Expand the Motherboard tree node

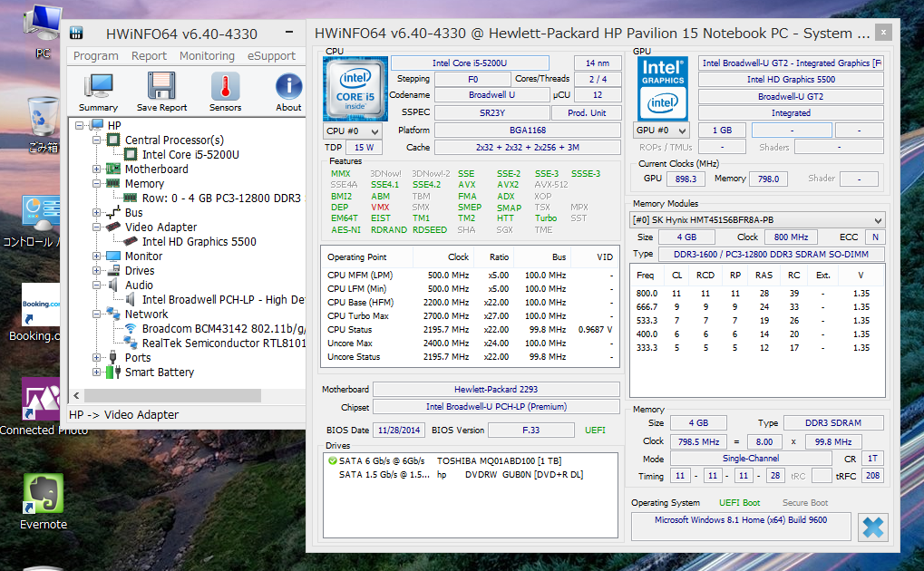[97, 169]
